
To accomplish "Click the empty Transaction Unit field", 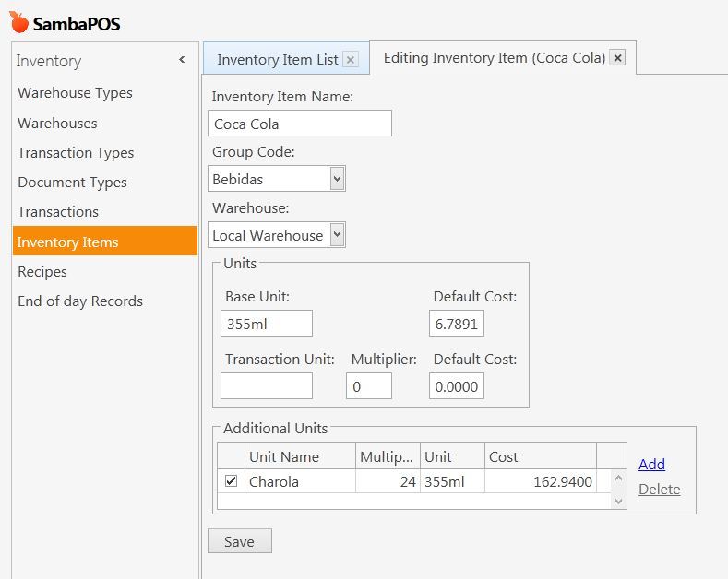I will coord(267,386).
